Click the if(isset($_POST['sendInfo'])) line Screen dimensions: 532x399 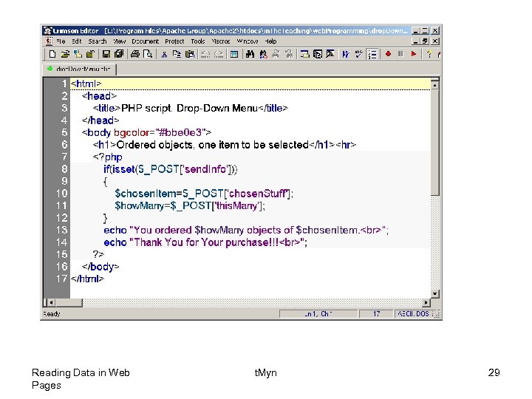point(171,169)
